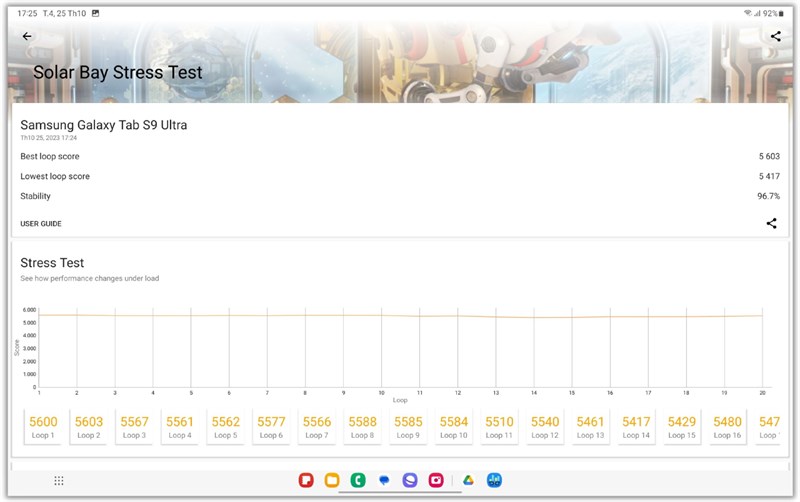Tap the battery 92% indicator
Viewport: 800px width, 502px height.
(x=772, y=13)
